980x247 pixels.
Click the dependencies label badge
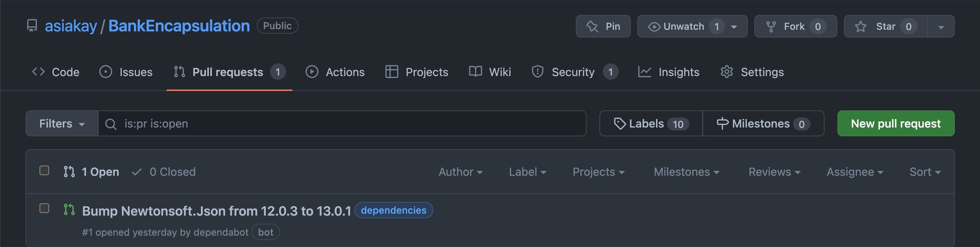click(x=393, y=210)
